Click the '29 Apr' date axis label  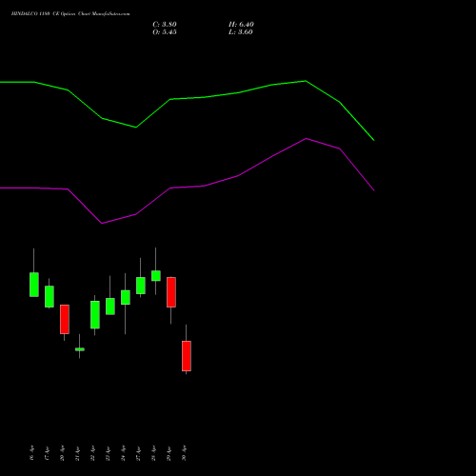(x=169, y=453)
